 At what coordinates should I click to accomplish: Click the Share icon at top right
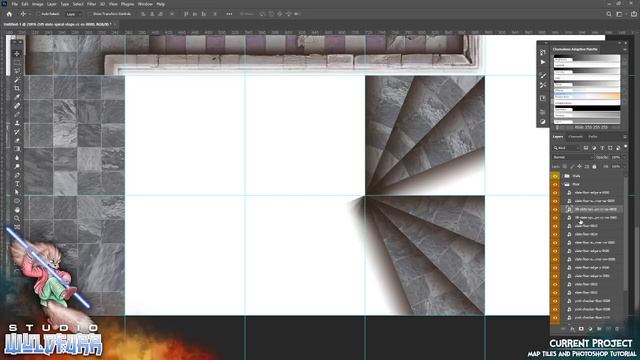pyautogui.click(x=634, y=14)
